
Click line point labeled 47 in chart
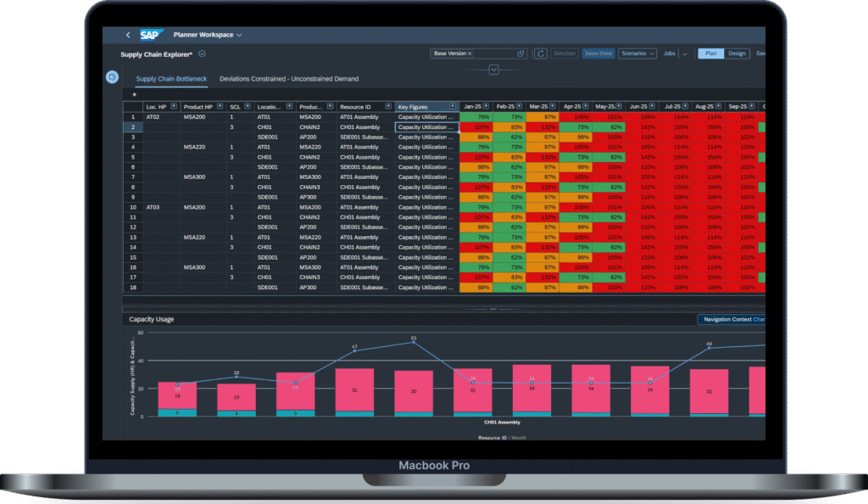(355, 350)
